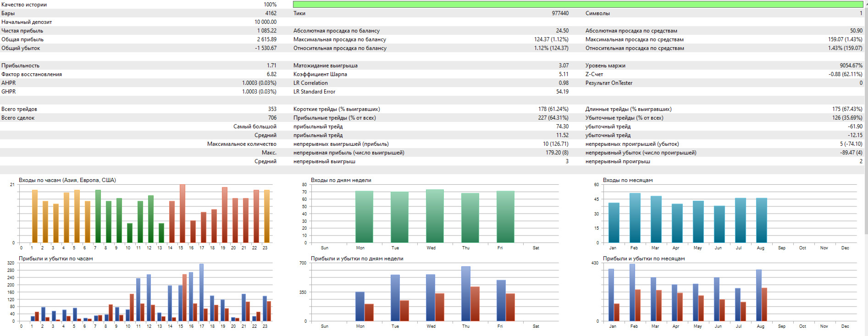868x336 pixels.
Task: Click the gross loss value '-1 530.67'
Action: click(266, 48)
